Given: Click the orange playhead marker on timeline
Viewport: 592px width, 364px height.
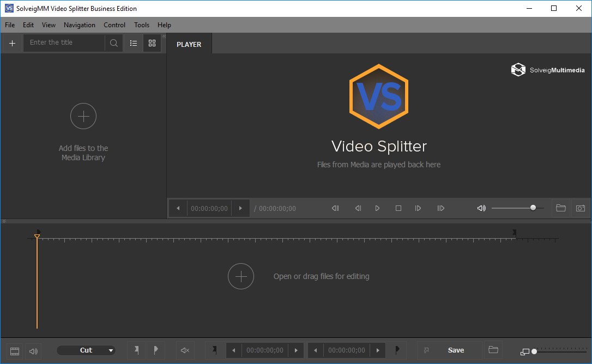Looking at the screenshot, I should pos(37,236).
